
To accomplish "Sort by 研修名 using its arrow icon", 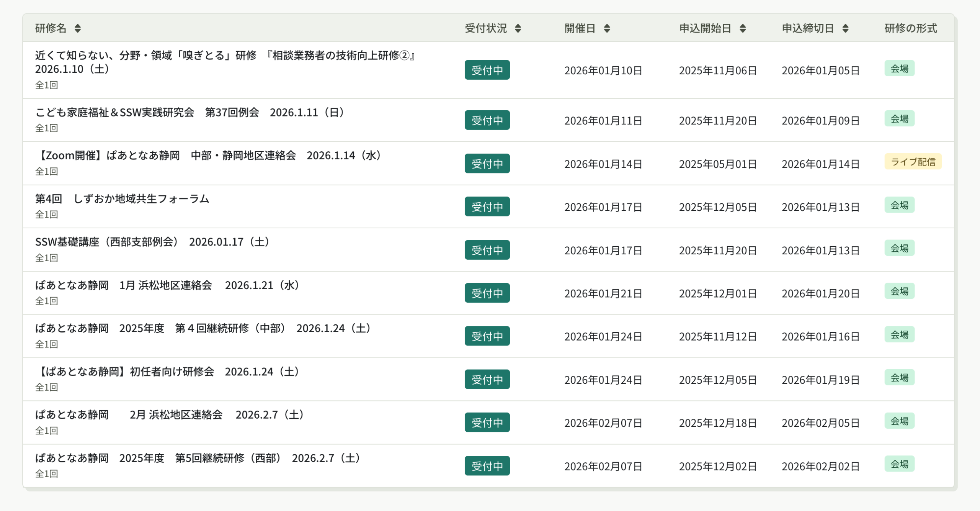I will coord(78,28).
